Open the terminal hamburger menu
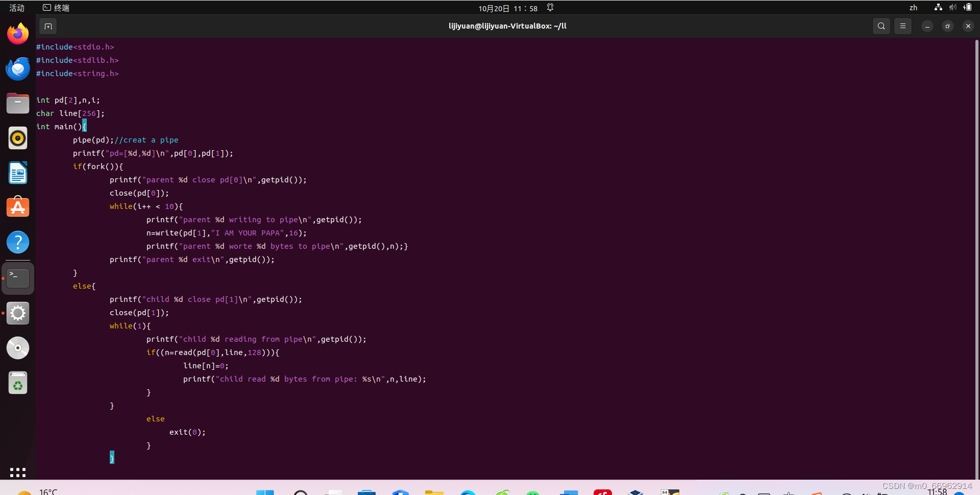980x495 pixels. [902, 26]
